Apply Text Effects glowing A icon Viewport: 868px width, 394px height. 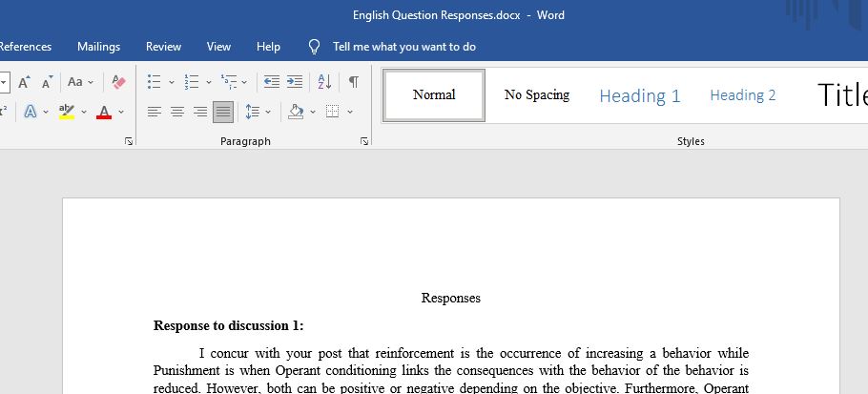(31, 112)
